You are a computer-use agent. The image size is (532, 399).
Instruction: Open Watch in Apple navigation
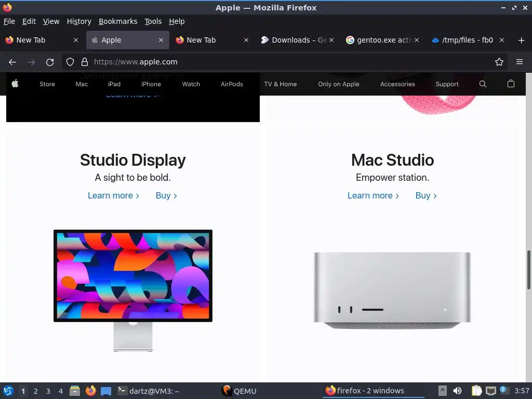point(191,84)
